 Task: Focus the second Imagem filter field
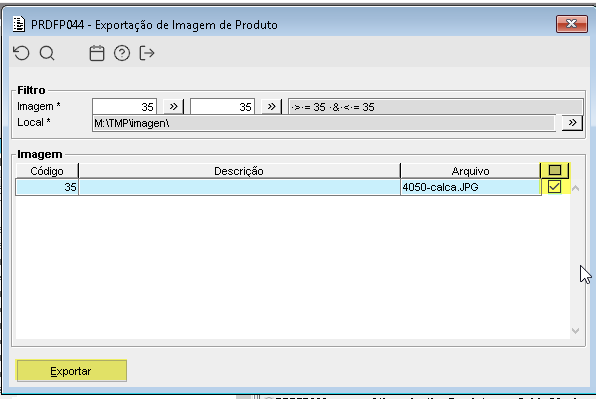point(222,107)
